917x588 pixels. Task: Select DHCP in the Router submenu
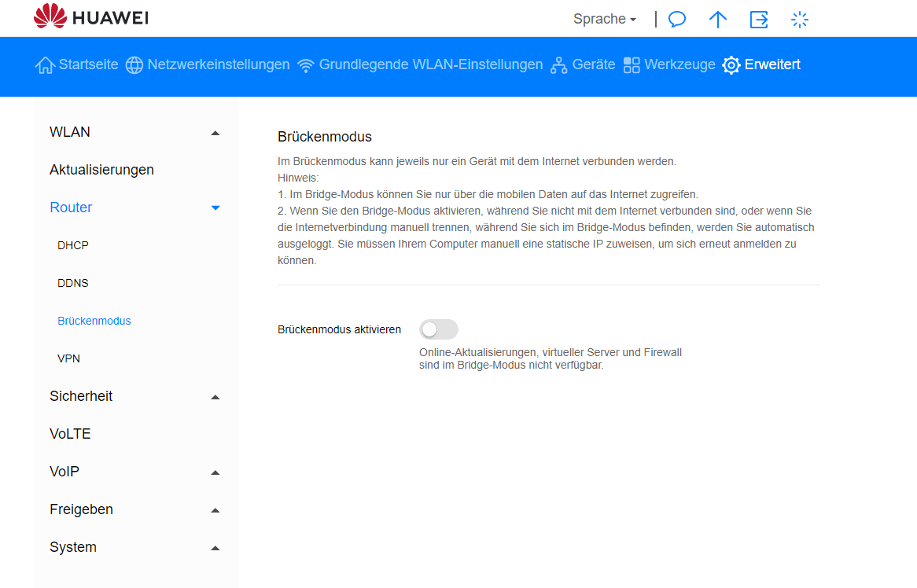(x=73, y=245)
